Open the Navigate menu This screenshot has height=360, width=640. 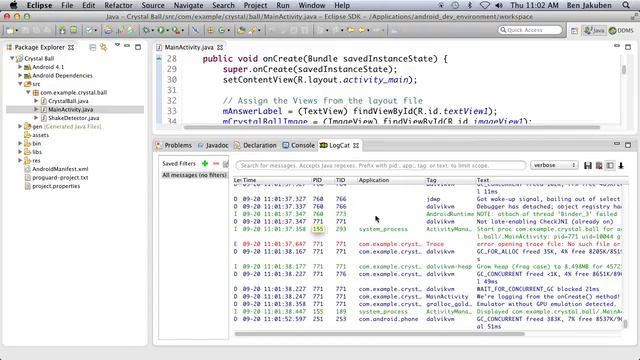coord(188,5)
